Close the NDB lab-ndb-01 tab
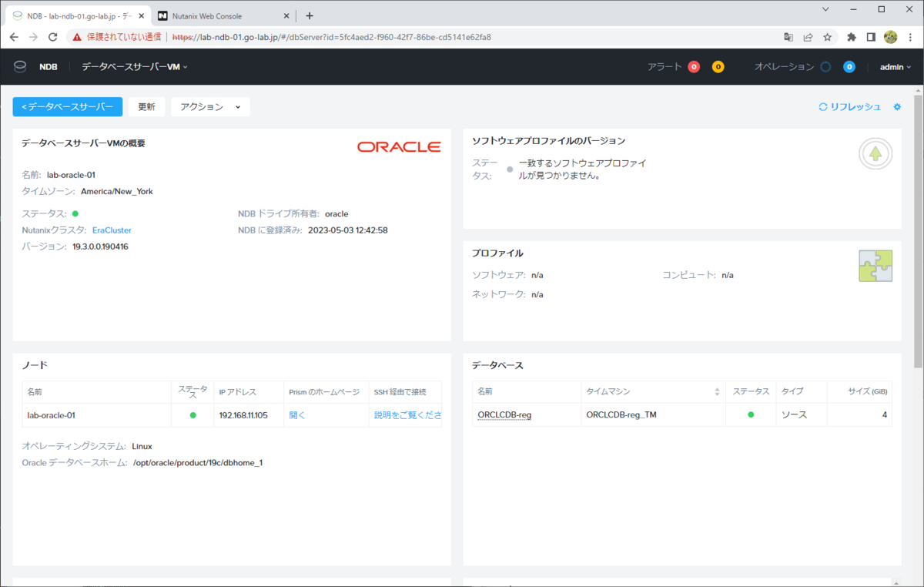Screen dimensions: 924x587 141,15
